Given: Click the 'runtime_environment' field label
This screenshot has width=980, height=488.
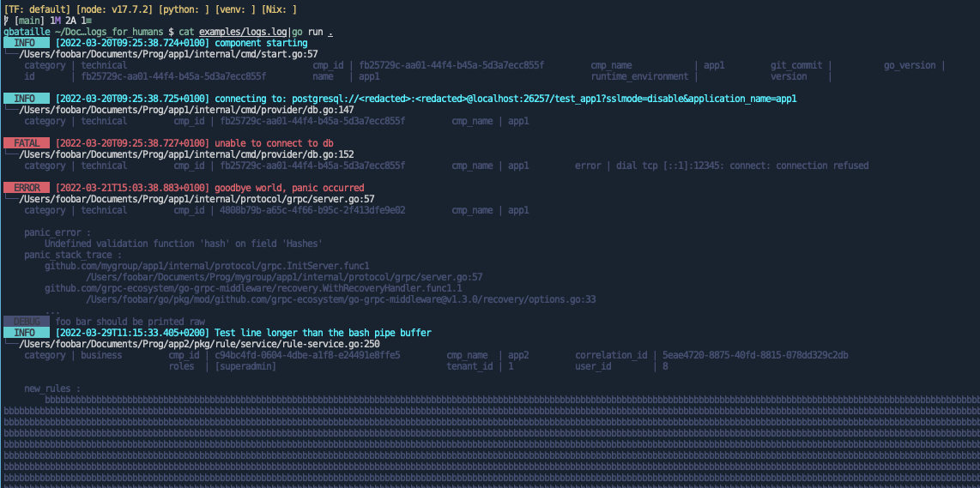Looking at the screenshot, I should click(639, 76).
